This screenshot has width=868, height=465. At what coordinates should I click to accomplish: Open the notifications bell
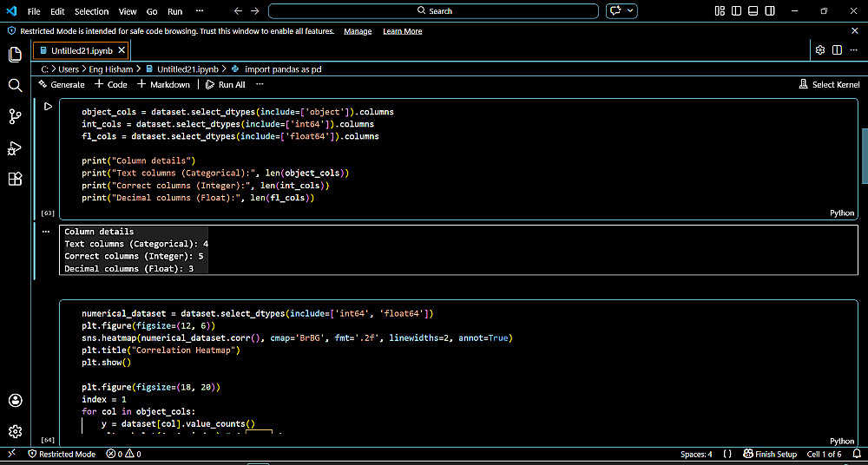(x=856, y=454)
